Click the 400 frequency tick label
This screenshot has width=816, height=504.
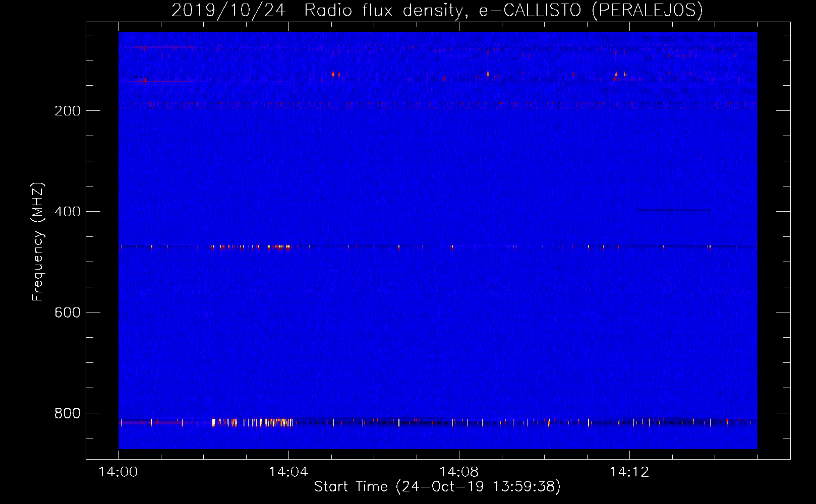click(68, 212)
